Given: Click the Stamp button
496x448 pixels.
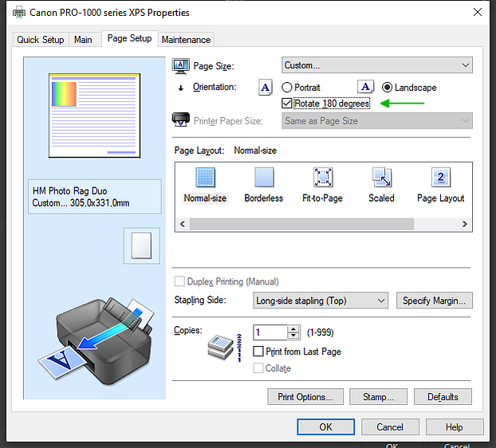Looking at the screenshot, I should 378,397.
